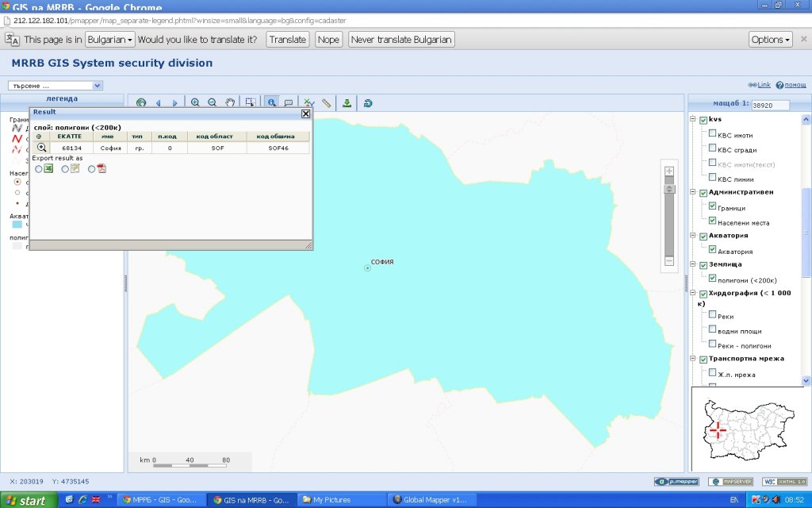Viewport: 812px width, 508px height.
Task: Open the търсене search dropdown
Action: [98, 85]
